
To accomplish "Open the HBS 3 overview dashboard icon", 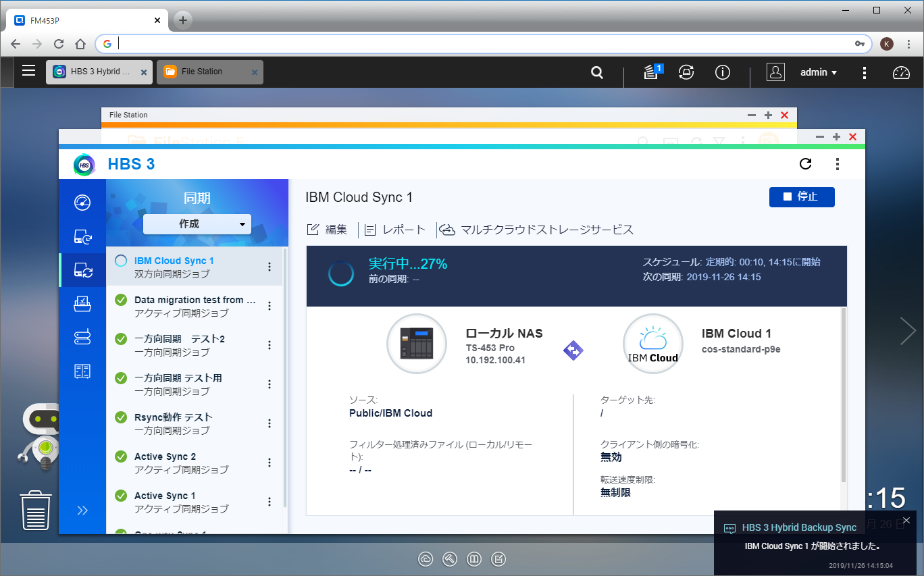I will click(x=82, y=203).
